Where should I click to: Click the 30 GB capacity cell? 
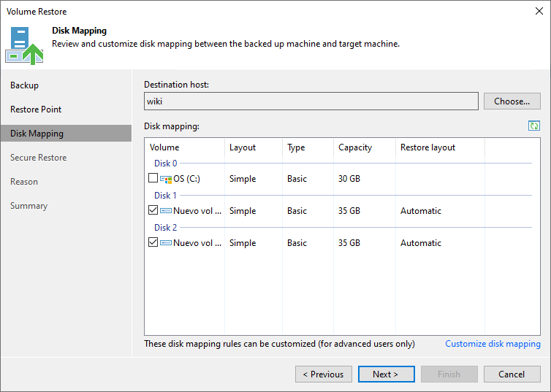[x=349, y=179]
